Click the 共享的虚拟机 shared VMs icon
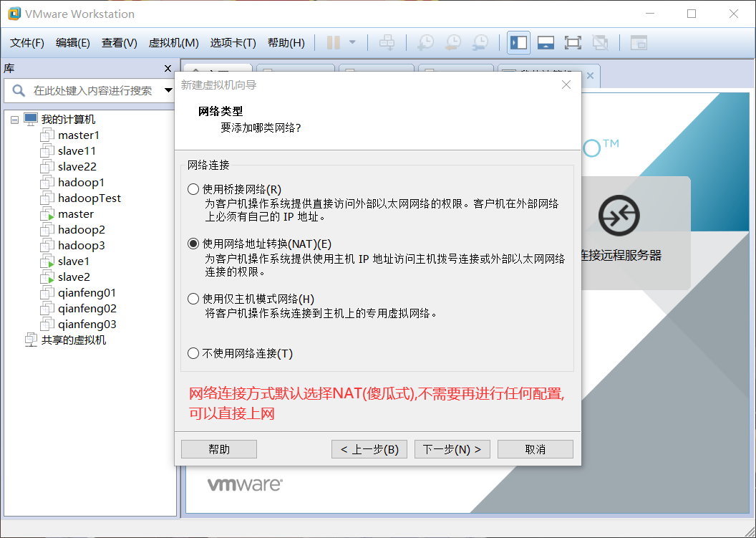The height and width of the screenshot is (538, 756). pyautogui.click(x=31, y=340)
